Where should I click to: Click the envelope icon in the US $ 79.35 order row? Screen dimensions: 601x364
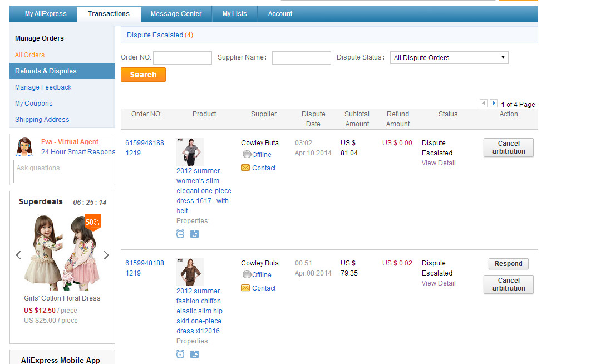tap(245, 288)
